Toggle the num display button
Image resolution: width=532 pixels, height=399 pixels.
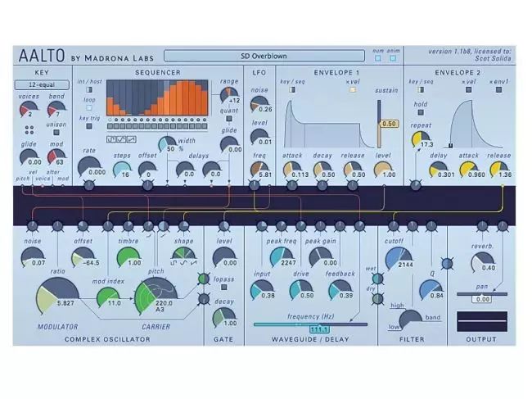coord(377,60)
